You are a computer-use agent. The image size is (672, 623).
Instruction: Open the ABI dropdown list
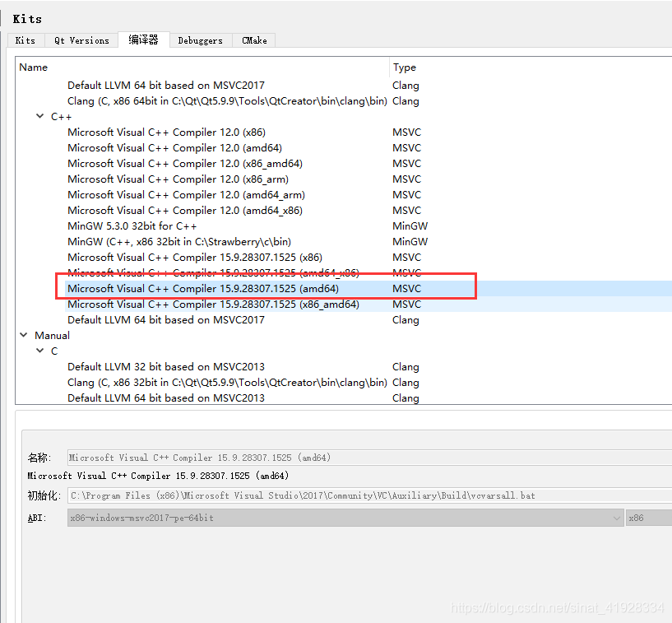click(619, 518)
